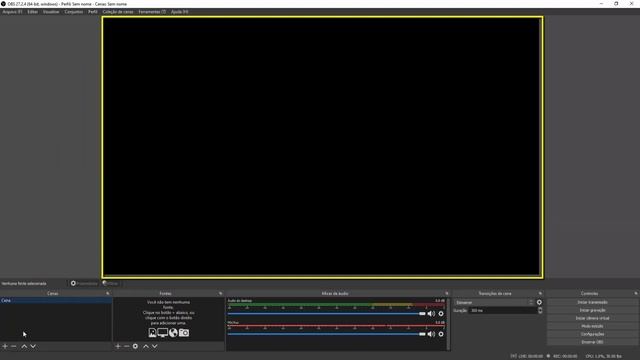Click the CPU usage status text

click(603, 356)
